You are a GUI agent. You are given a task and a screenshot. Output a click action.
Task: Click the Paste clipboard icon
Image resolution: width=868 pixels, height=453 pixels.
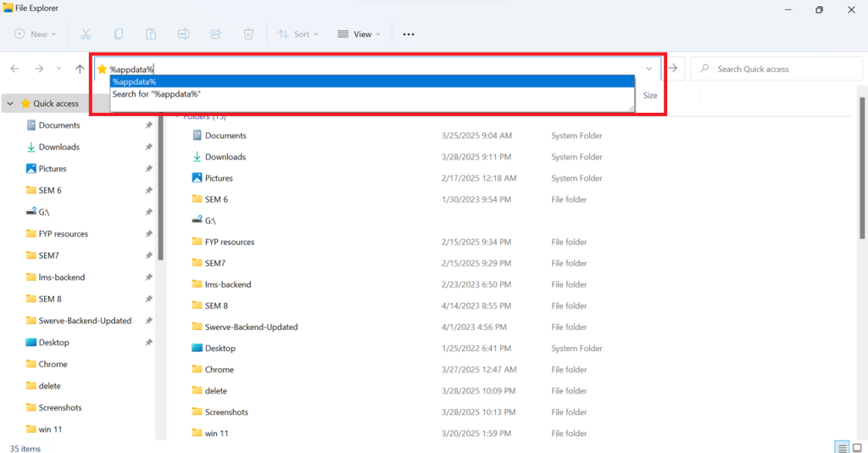tap(150, 34)
